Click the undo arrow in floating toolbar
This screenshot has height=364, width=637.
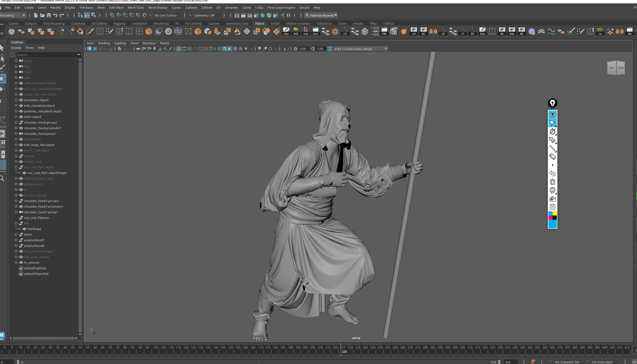[x=552, y=173]
